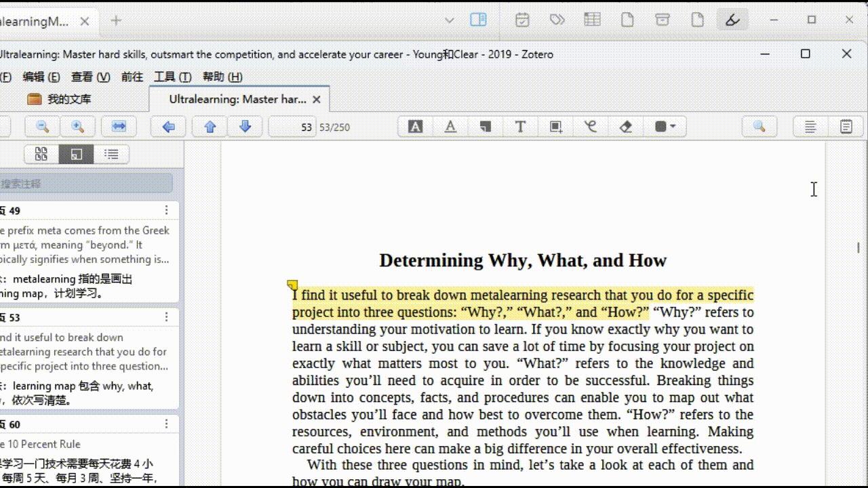Select the ink drawing tool
The width and height of the screenshot is (868, 488).
(x=591, y=127)
